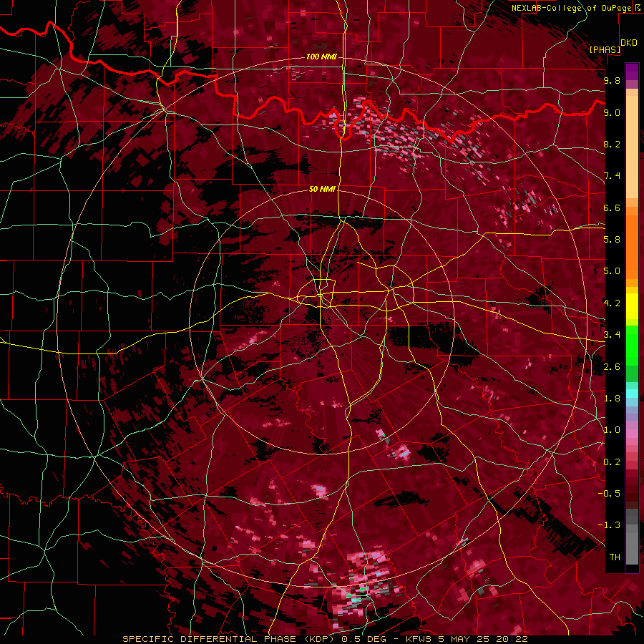Click the cyan segment of the color scale
Viewport: 644px width, 644px height.
click(632, 394)
